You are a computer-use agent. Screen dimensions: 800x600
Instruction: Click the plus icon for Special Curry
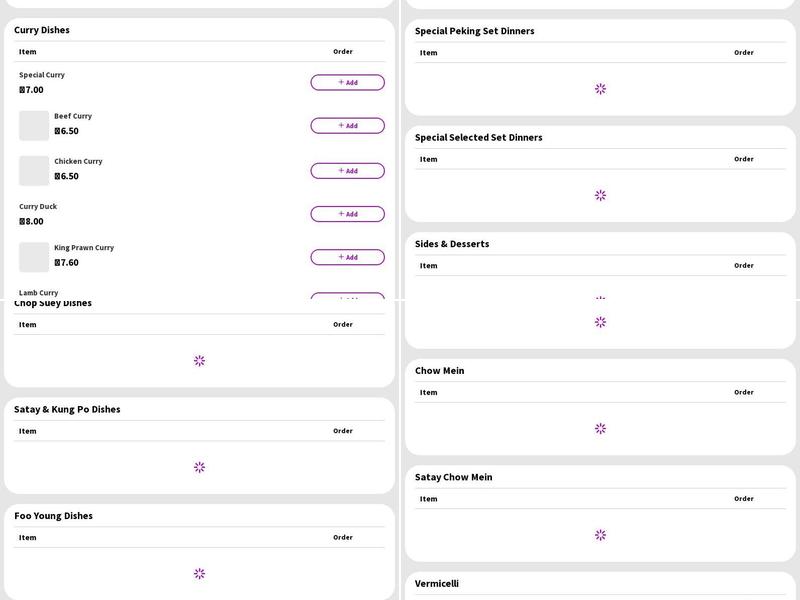tap(341, 82)
